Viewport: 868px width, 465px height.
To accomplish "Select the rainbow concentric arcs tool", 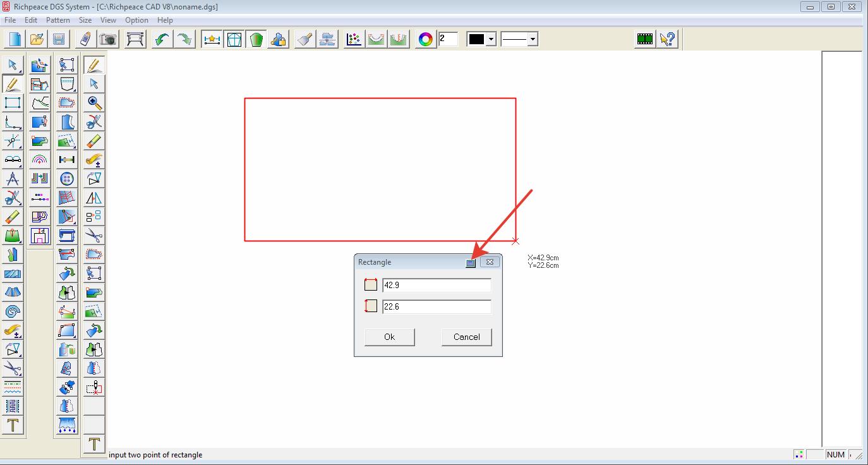I will (40, 159).
